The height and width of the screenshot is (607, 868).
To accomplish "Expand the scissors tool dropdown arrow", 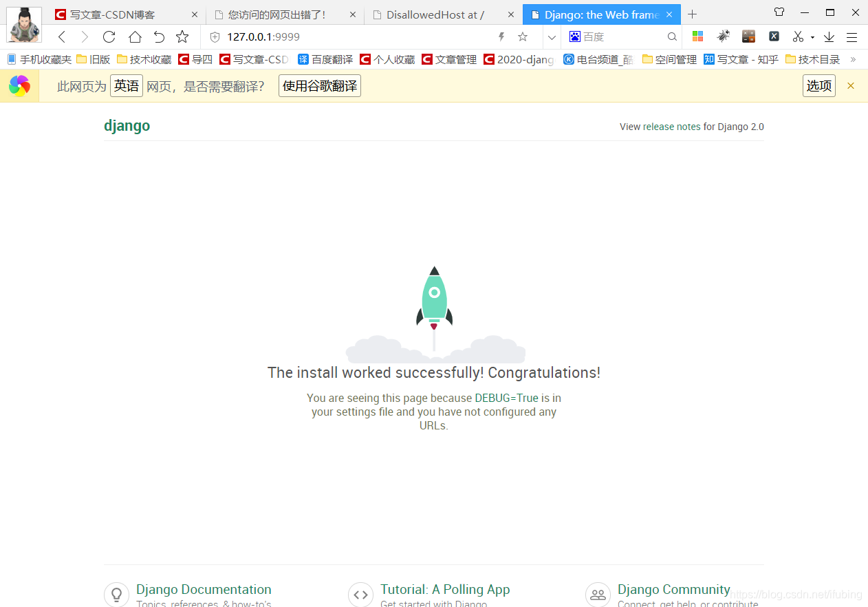I will [x=812, y=38].
